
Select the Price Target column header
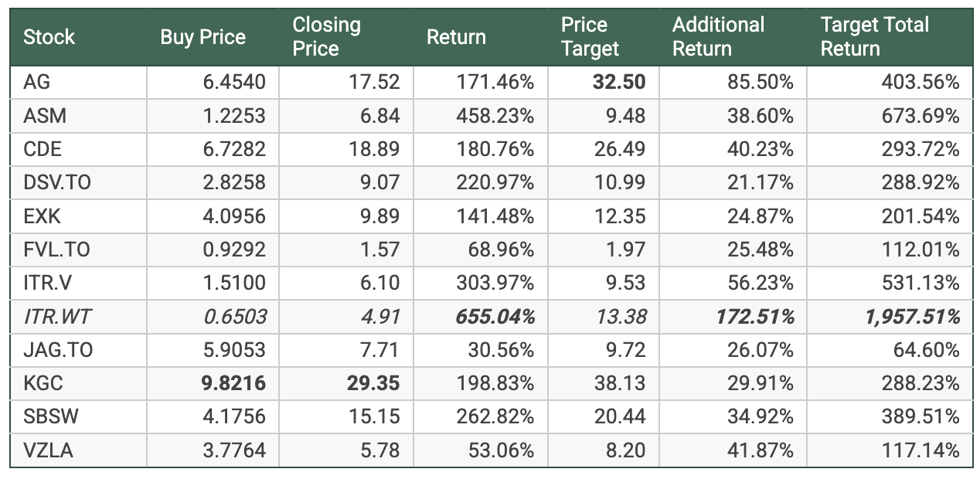[590, 37]
